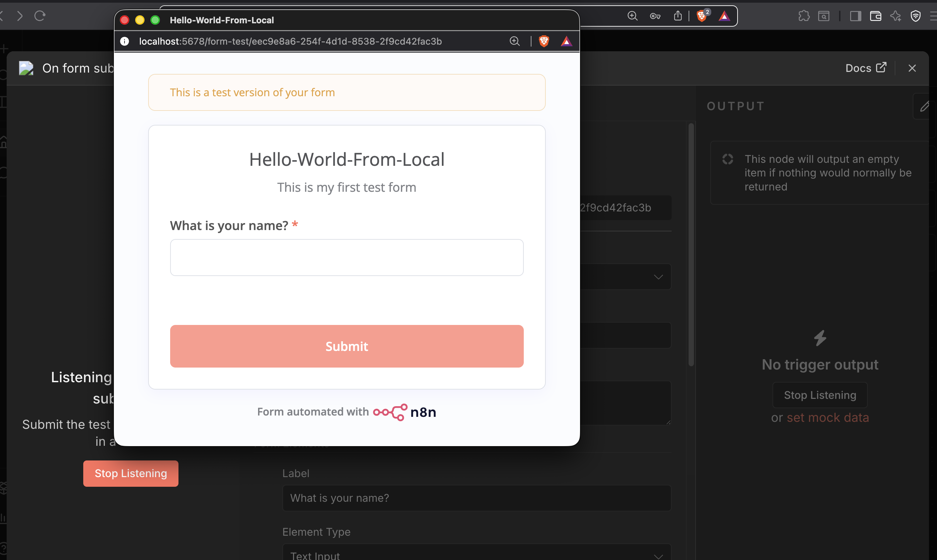Click the share icon in main browser toolbar
The image size is (937, 560).
(678, 16)
